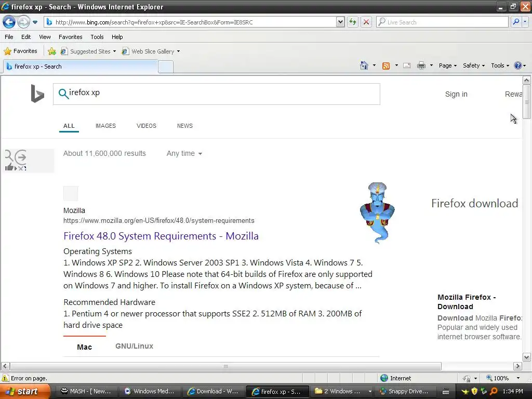
Task: Expand the address bar URL dropdown
Action: [x=340, y=22]
